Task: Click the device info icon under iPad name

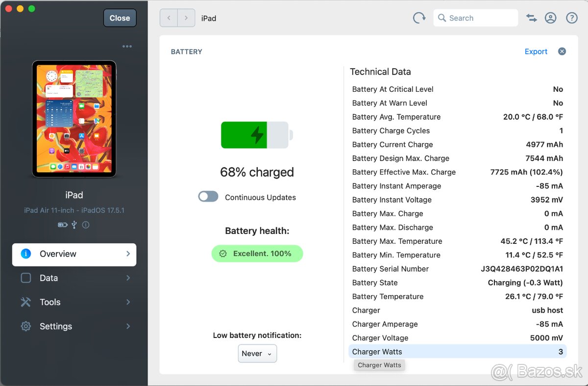Action: click(86, 225)
